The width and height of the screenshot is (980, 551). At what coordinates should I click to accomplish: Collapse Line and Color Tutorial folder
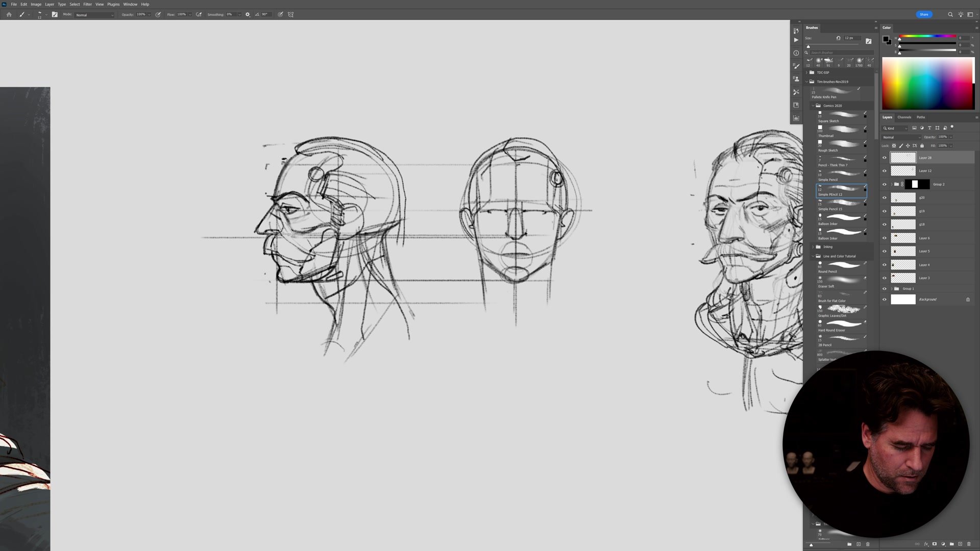813,256
